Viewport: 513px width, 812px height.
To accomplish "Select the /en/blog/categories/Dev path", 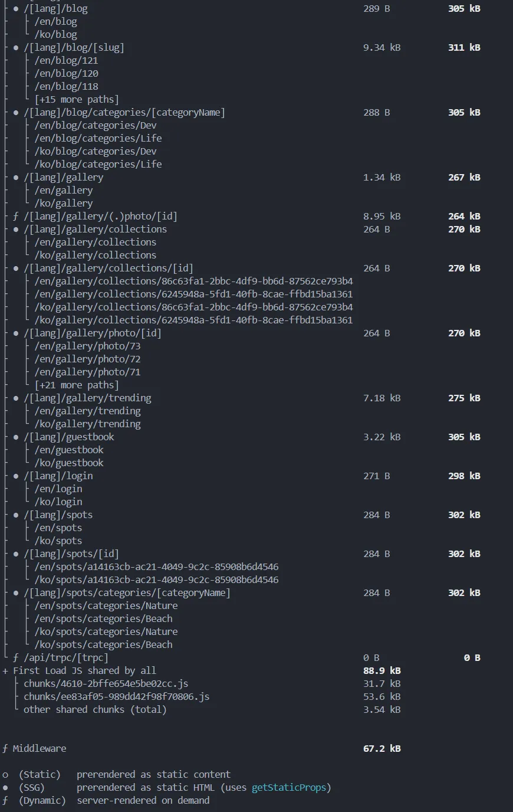I will tap(96, 125).
